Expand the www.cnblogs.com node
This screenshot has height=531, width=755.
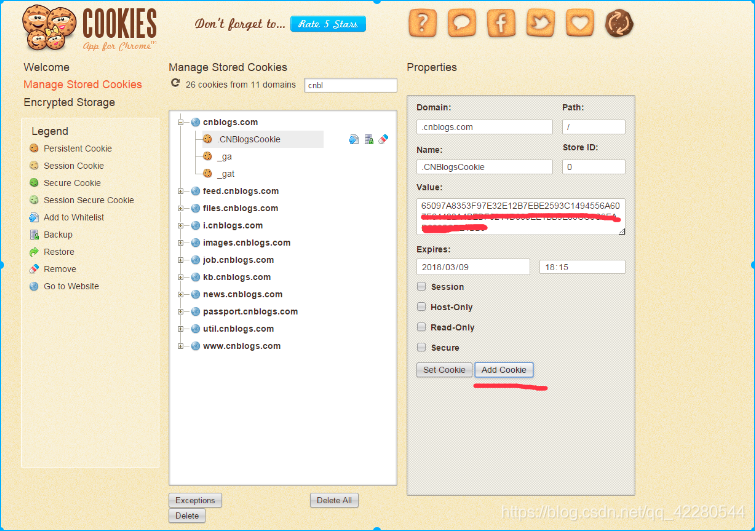pyautogui.click(x=181, y=346)
